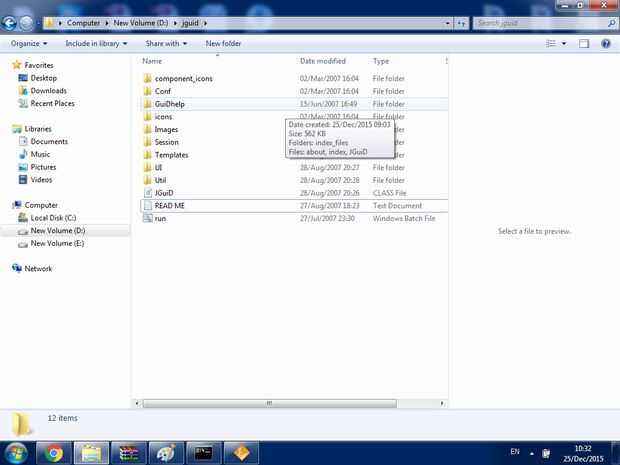
Task: Select New Volume (E:) in navigation pane
Action: (57, 243)
